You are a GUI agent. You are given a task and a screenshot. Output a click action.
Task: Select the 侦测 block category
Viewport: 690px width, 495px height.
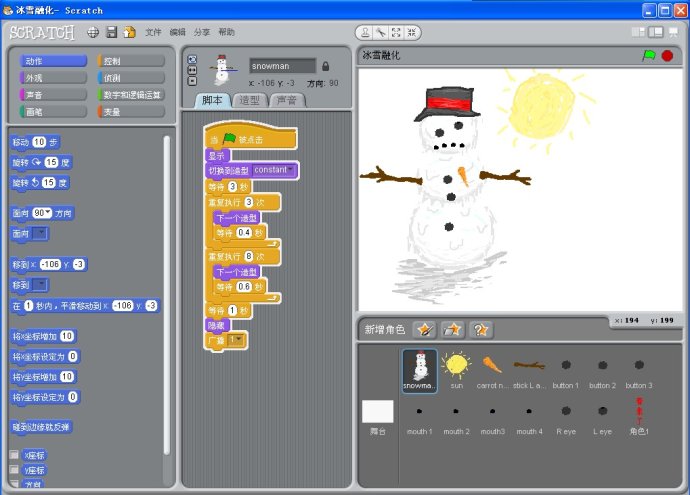coord(131,78)
